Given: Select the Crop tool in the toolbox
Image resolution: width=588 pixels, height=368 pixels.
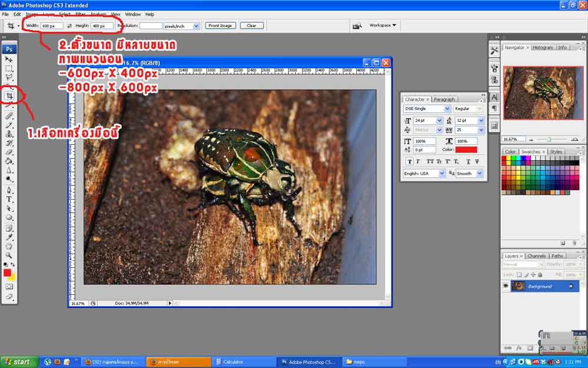Looking at the screenshot, I should [x=9, y=95].
